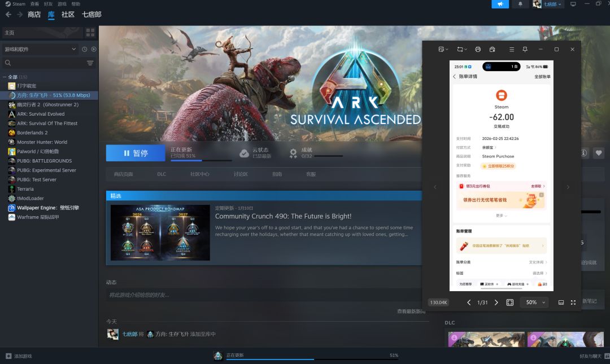Sort library by recent clock icon
610x364 pixels.
pyautogui.click(x=84, y=49)
